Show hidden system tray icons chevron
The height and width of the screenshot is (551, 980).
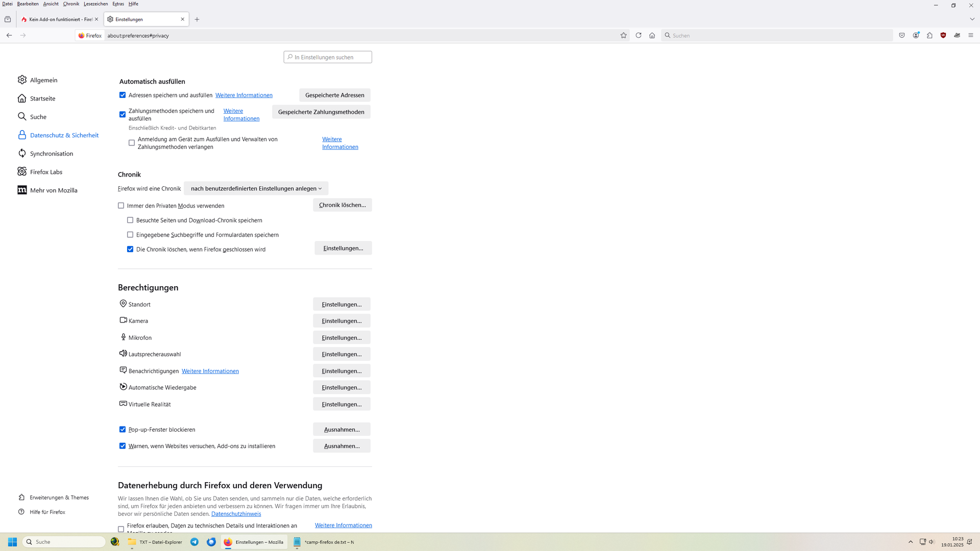(x=911, y=542)
